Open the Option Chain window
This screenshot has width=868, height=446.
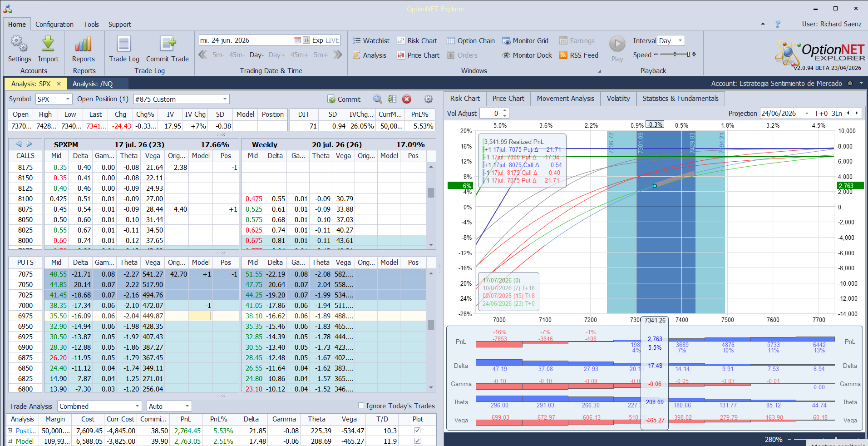(x=471, y=41)
